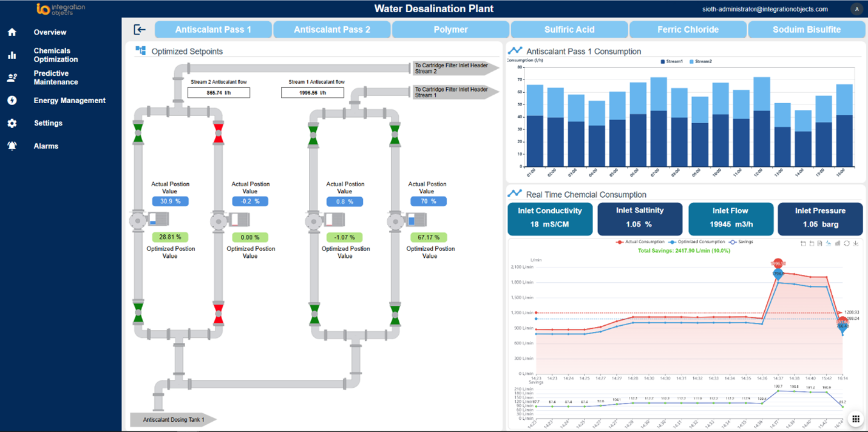The image size is (868, 432).
Task: Switch the chart to bar view icon
Action: point(838,243)
